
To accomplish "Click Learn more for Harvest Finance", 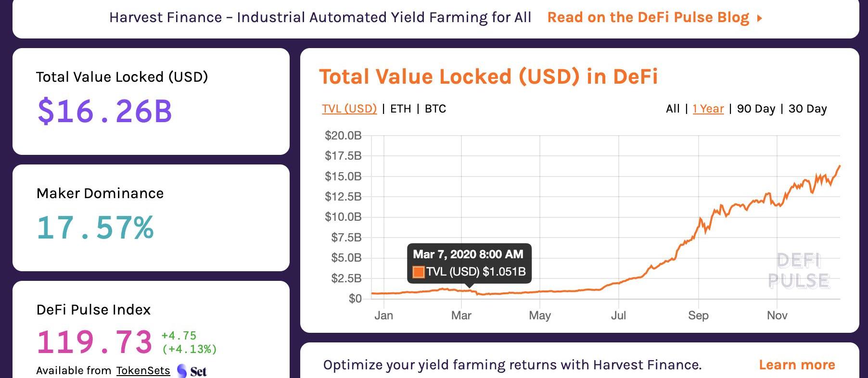I will point(797,365).
